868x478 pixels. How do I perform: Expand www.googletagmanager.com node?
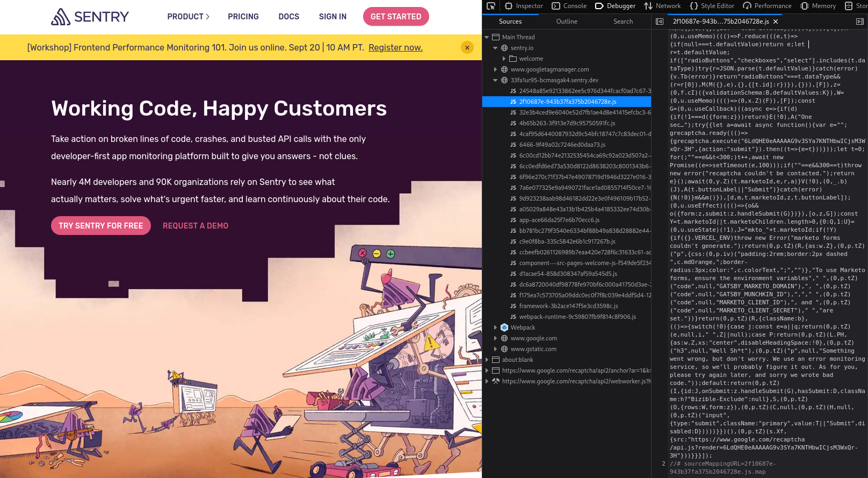click(495, 69)
